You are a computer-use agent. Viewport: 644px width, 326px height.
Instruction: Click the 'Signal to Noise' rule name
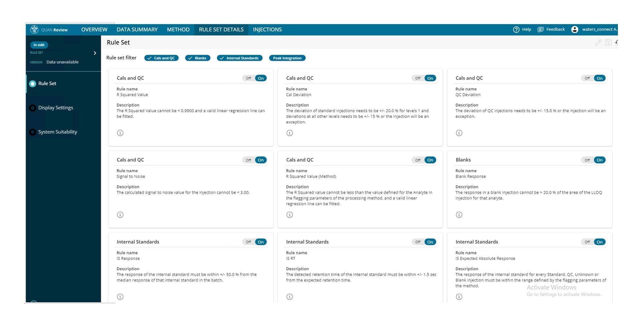point(131,177)
